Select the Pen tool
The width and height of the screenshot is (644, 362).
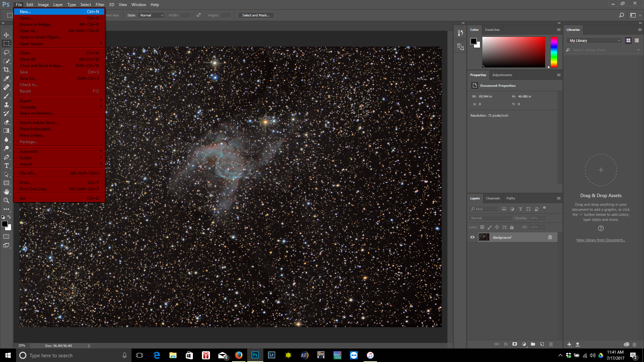[6, 157]
